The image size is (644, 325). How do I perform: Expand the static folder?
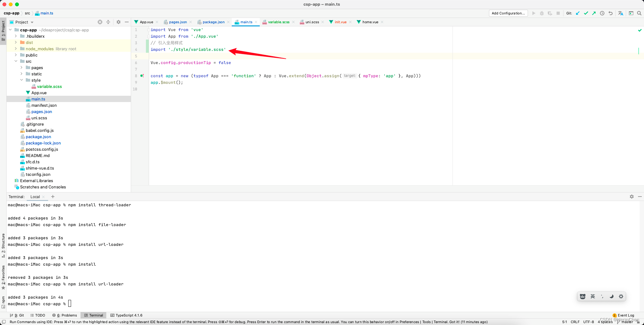pos(22,74)
